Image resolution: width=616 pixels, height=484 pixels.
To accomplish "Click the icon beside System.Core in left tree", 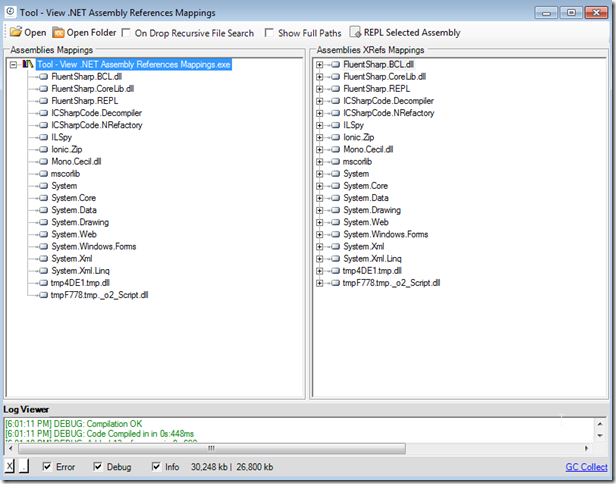I will point(44,198).
